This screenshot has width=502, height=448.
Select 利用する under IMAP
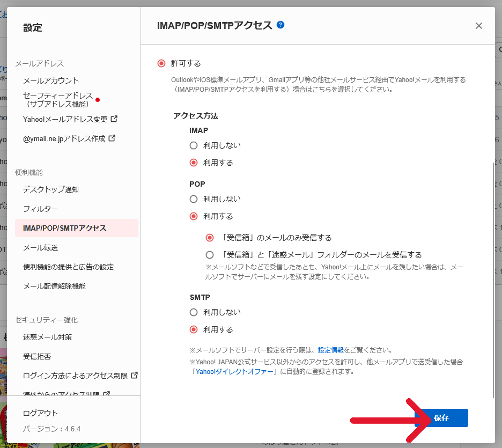194,163
